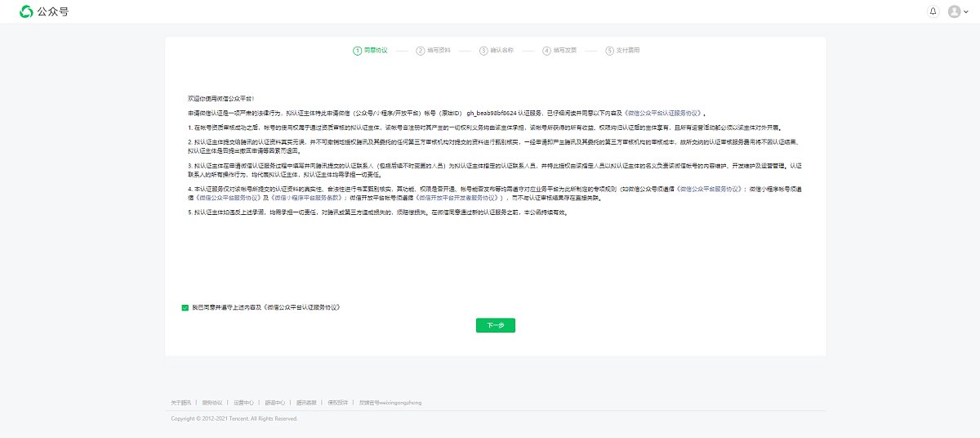Open 微信公众平台服务协议 link after 微信公众号须遵循
Image resolution: width=980 pixels, height=438 pixels.
pyautogui.click(x=710, y=188)
